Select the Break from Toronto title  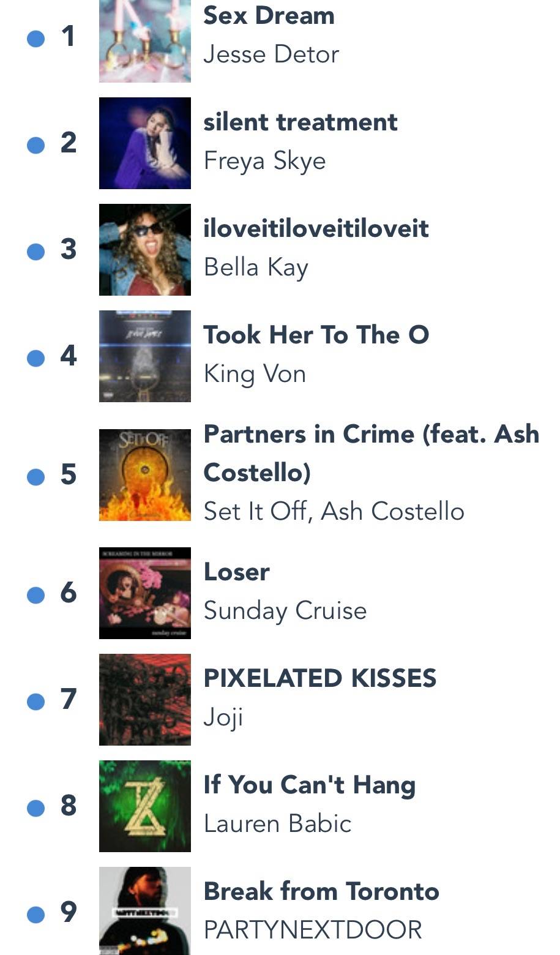click(x=321, y=891)
